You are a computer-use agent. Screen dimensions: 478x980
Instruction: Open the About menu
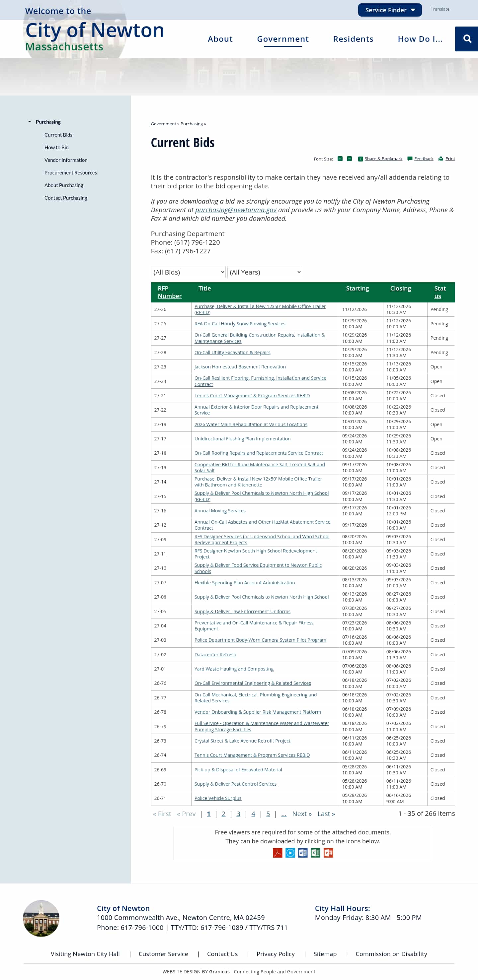click(x=220, y=39)
